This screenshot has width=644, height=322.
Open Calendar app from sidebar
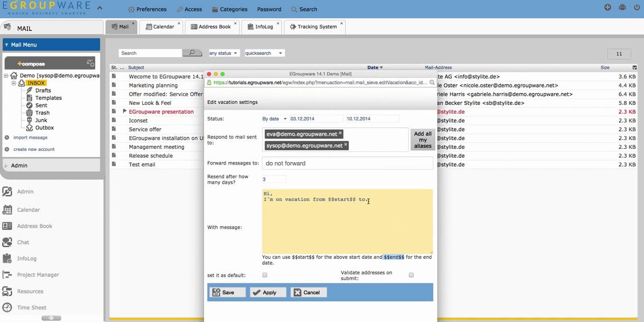pyautogui.click(x=28, y=210)
